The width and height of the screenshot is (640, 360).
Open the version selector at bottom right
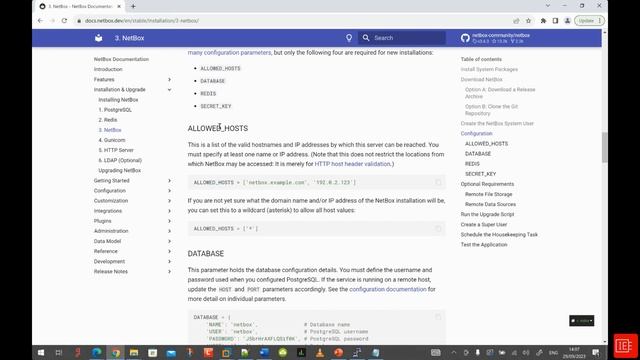[x=582, y=321]
